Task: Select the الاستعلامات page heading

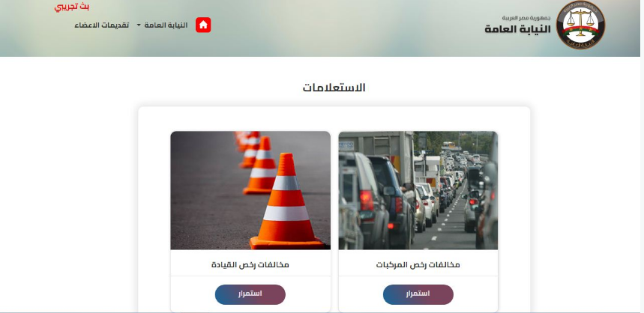Action: [334, 88]
